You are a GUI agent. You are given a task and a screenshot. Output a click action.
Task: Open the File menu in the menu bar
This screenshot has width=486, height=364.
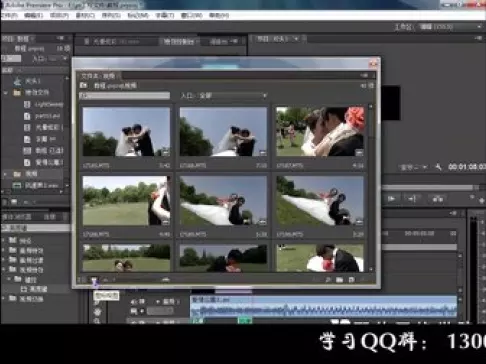pos(9,15)
